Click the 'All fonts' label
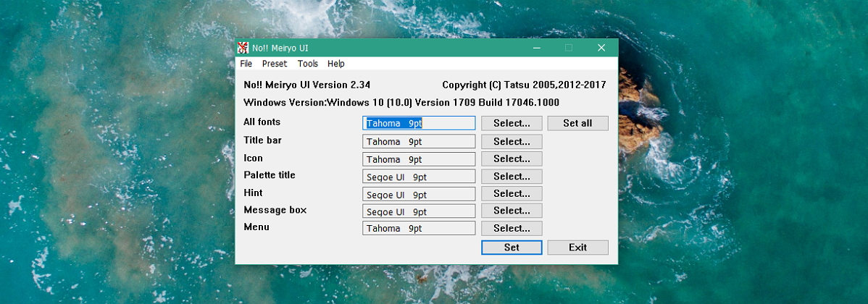The width and height of the screenshot is (868, 304). (262, 122)
